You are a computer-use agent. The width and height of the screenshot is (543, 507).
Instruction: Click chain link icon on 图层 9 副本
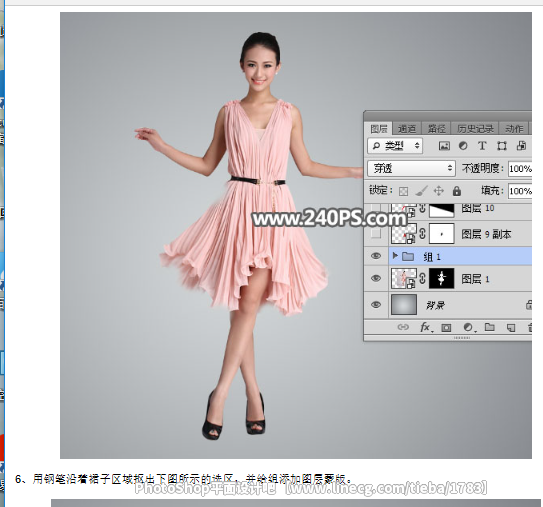(422, 233)
